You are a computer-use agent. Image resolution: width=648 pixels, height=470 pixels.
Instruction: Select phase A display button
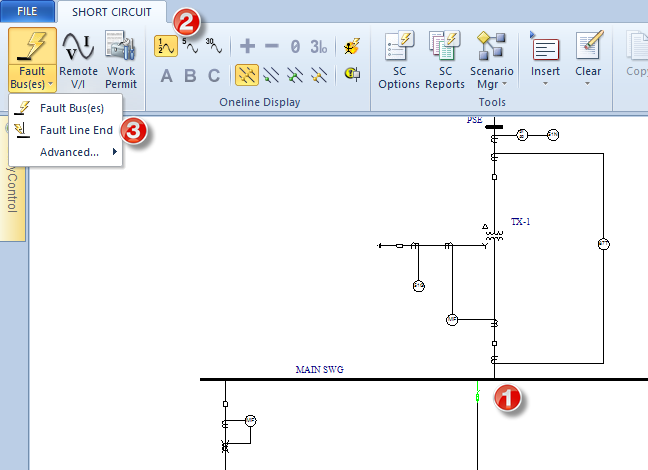tap(166, 76)
